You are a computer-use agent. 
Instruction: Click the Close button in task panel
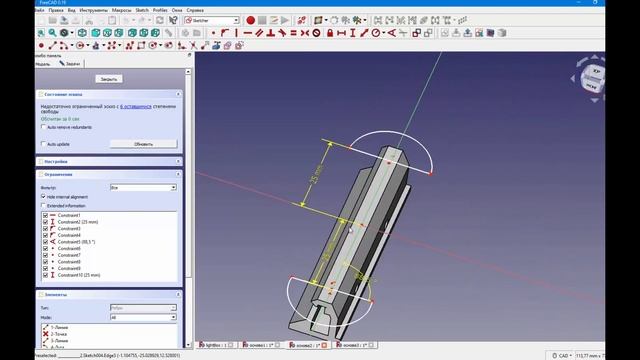[109, 79]
